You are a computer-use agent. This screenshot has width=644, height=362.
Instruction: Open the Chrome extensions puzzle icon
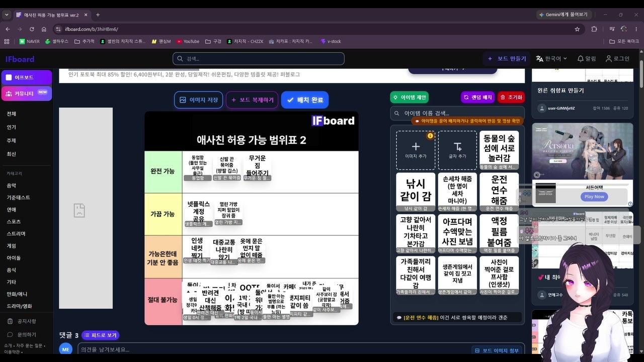click(594, 29)
